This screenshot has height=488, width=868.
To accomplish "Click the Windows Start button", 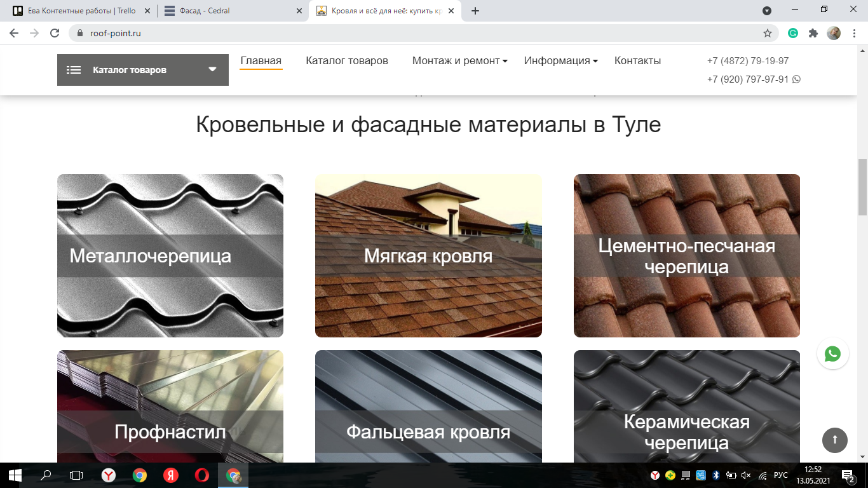I will [x=15, y=475].
